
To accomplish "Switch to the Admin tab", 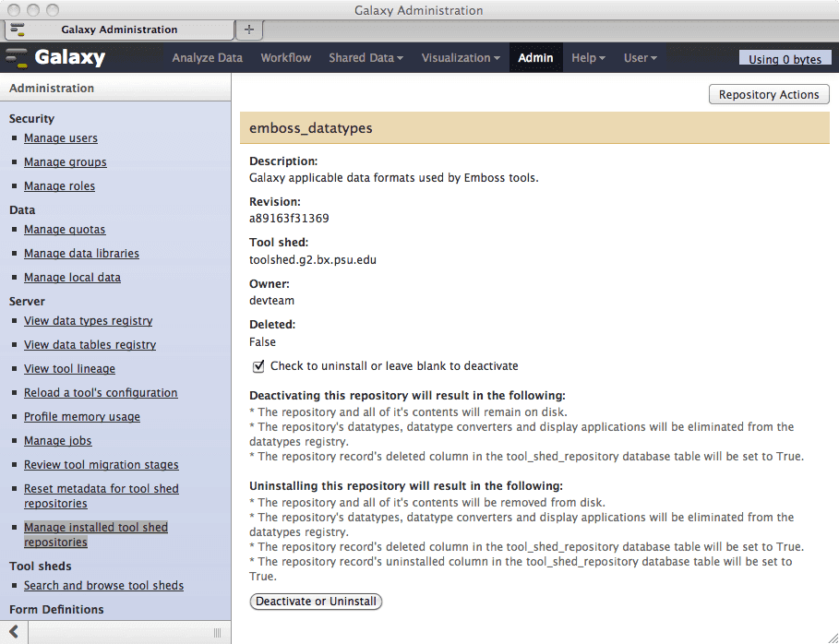I will pyautogui.click(x=535, y=58).
